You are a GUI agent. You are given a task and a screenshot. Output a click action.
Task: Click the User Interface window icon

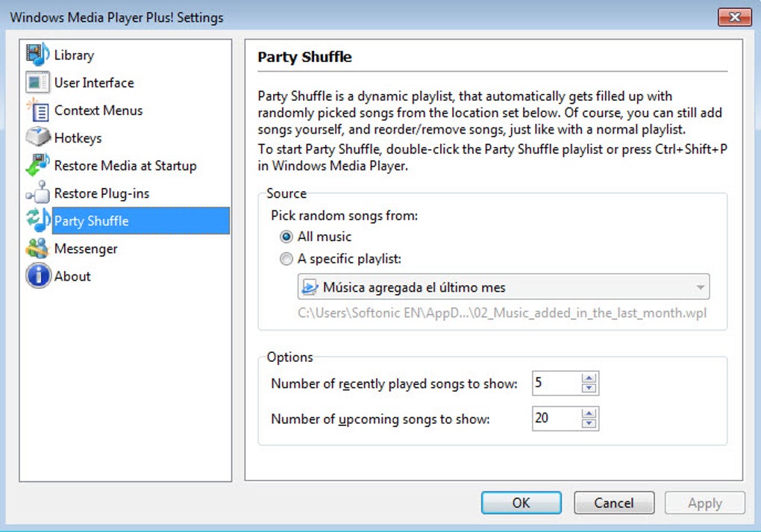point(38,82)
